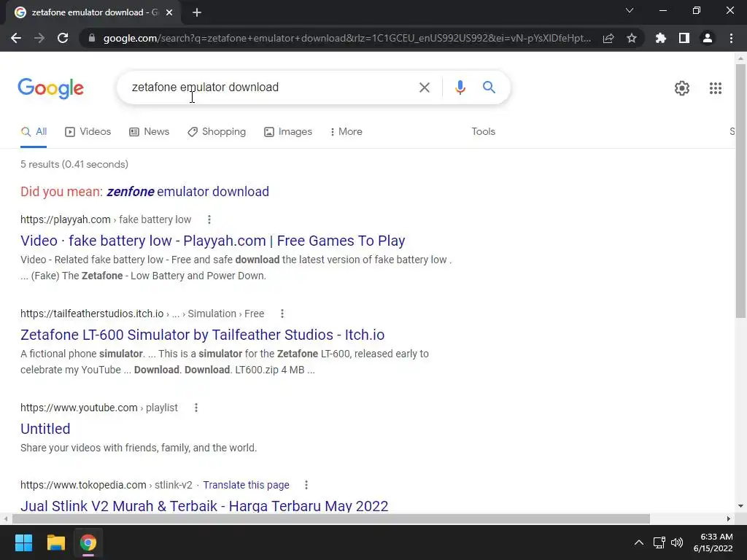The image size is (747, 560).
Task: Open the Untitled YouTube playlist result
Action: click(x=45, y=429)
